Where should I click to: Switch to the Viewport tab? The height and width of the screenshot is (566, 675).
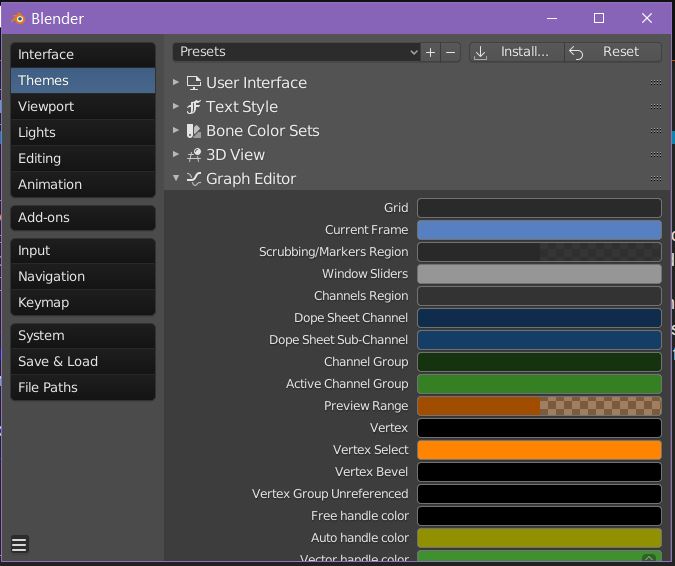[83, 106]
